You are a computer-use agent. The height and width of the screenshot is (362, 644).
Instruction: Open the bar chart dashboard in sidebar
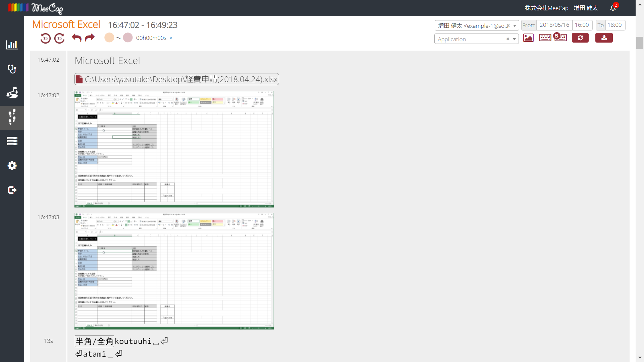point(12,45)
